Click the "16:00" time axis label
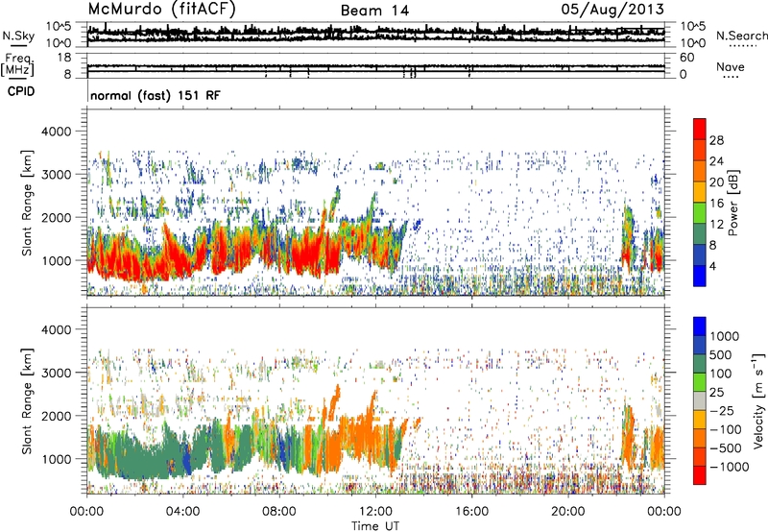Screen dimensions: 768x532 (x=471, y=512)
